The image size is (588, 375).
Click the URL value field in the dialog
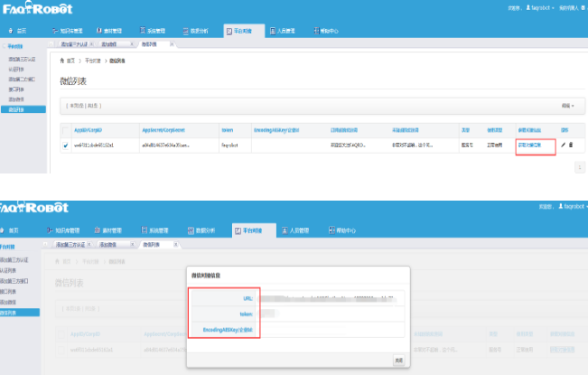tap(330, 298)
